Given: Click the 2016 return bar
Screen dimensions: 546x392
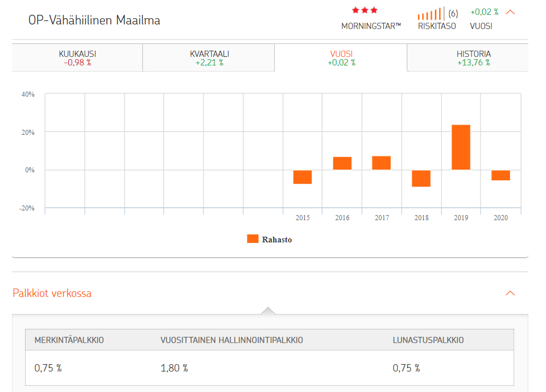Looking at the screenshot, I should pyautogui.click(x=342, y=163).
